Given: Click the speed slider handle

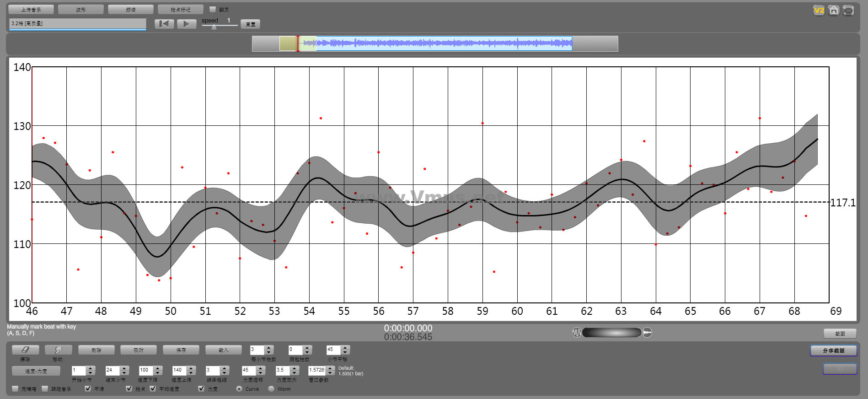Looking at the screenshot, I should (214, 27).
